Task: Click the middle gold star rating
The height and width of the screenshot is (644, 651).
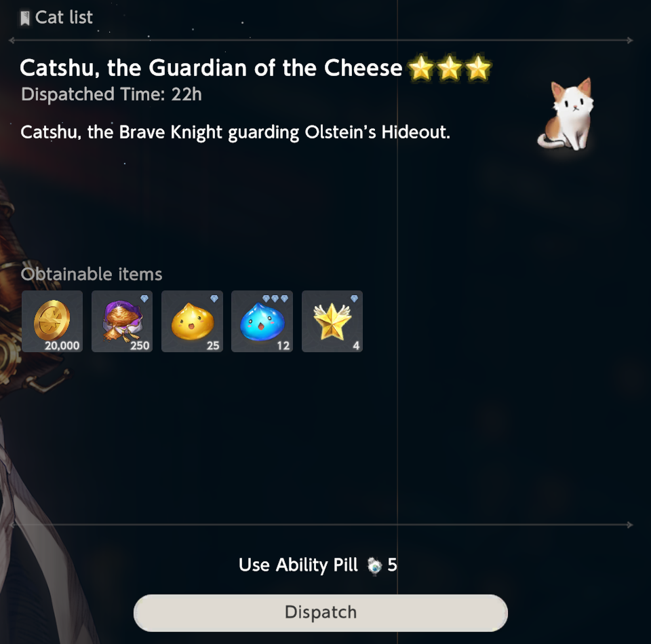Action: [450, 68]
